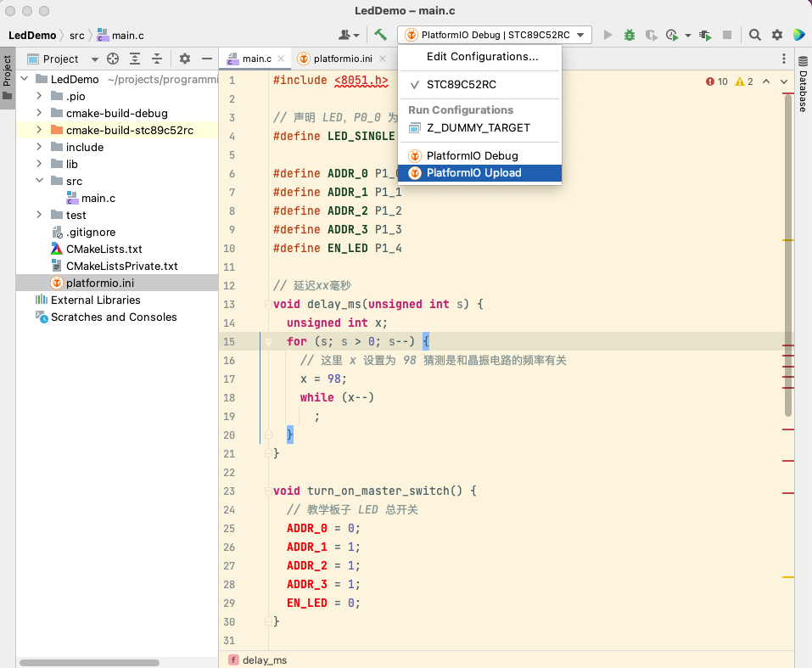
Task: Click Expand All in Project panel
Action: coord(135,59)
